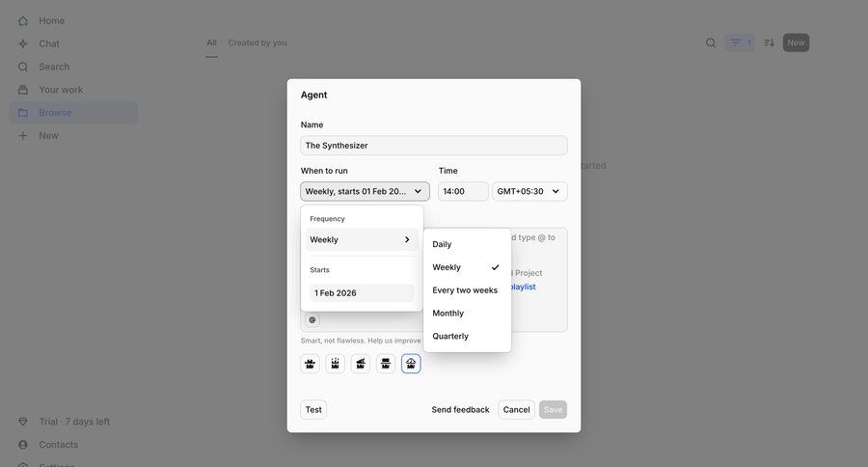Open the GMT+05:30 timezone dropdown
The width and height of the screenshot is (868, 467).
coord(529,191)
